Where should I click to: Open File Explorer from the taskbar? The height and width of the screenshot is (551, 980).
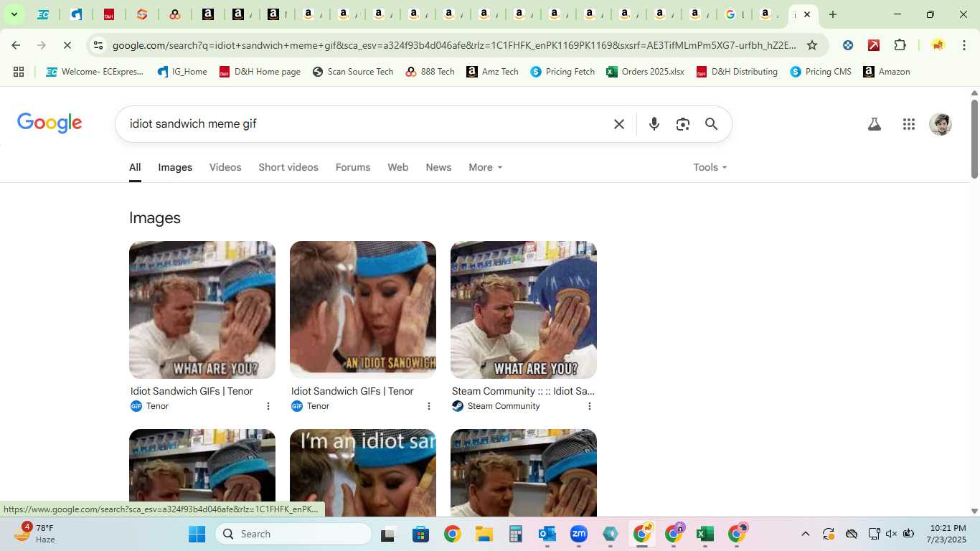click(x=484, y=534)
